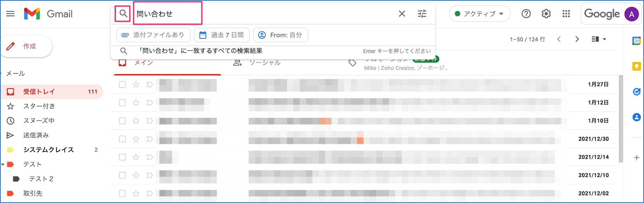
Task: Star the email dated 1月10日
Action: pos(136,121)
